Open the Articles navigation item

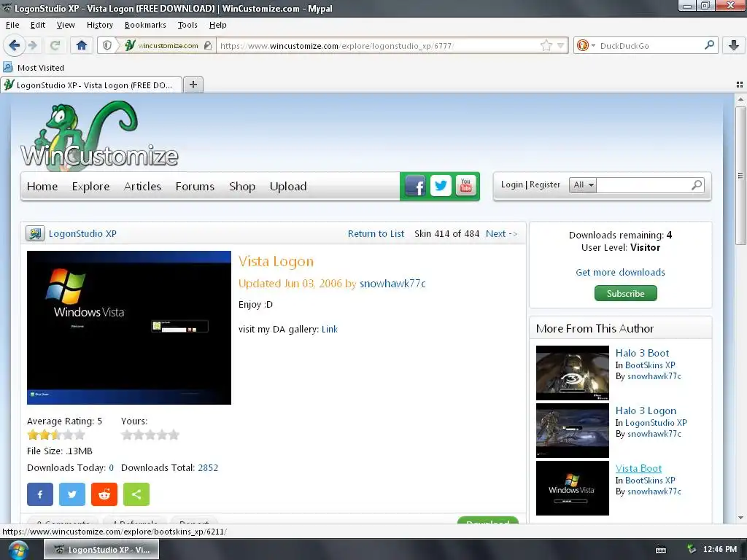coord(142,186)
